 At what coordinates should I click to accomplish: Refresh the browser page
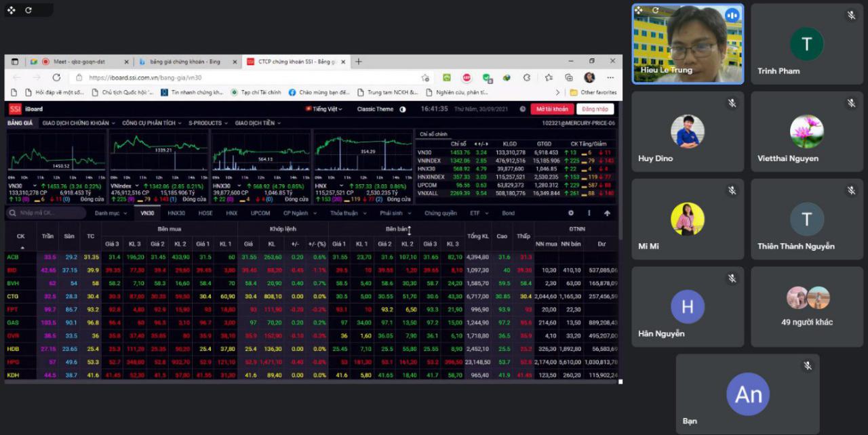click(x=56, y=77)
